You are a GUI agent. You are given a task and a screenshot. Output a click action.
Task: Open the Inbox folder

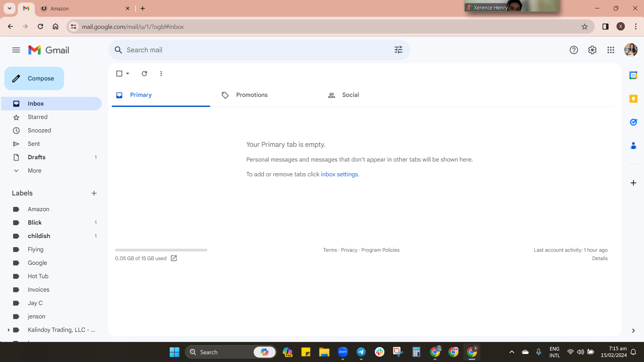[51, 104]
